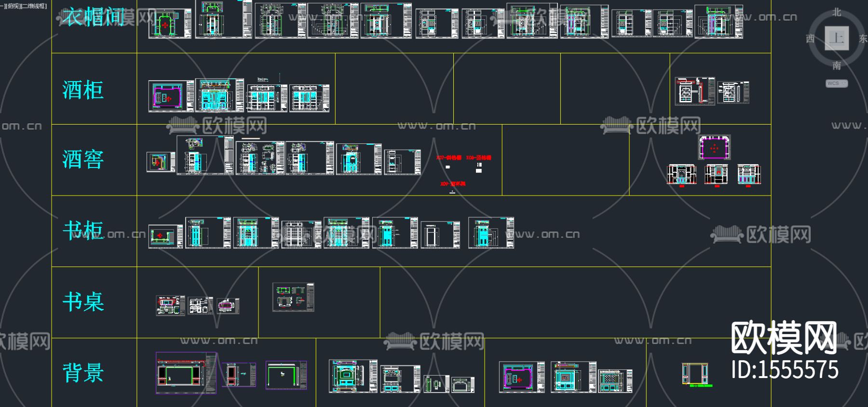Select the last 酒窖 sheet before the red labels
Viewport: 868px width, 407px height.
403,162
